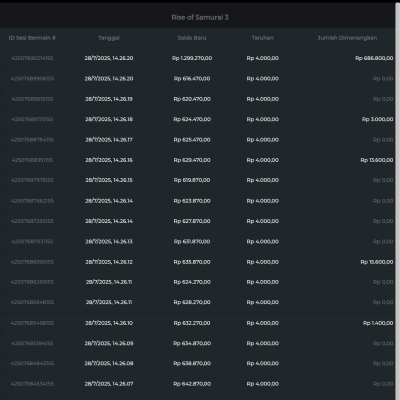Open session ID for row with Rp 3.000,00 win
This screenshot has width=400, height=400.
coord(32,119)
